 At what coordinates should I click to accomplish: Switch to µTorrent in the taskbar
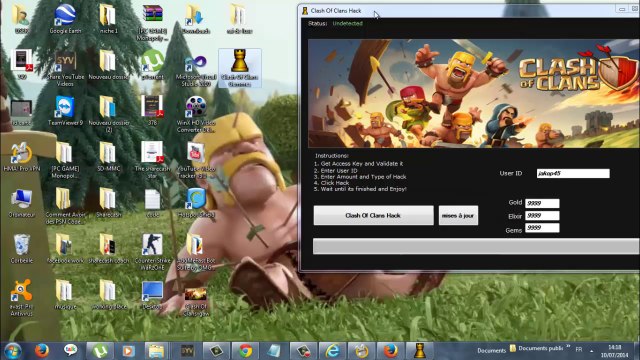[x=100, y=351]
